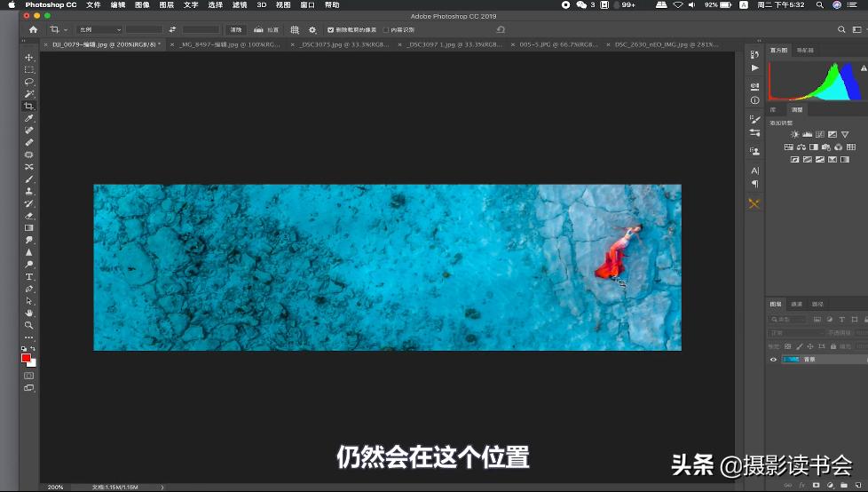Select the Move tool
The image size is (868, 492).
(28, 57)
